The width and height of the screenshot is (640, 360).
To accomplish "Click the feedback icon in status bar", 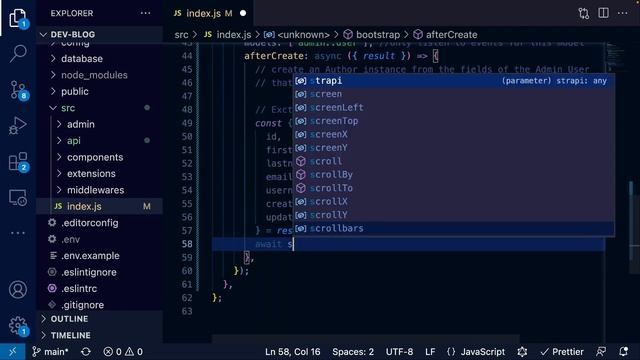I will click(601, 351).
